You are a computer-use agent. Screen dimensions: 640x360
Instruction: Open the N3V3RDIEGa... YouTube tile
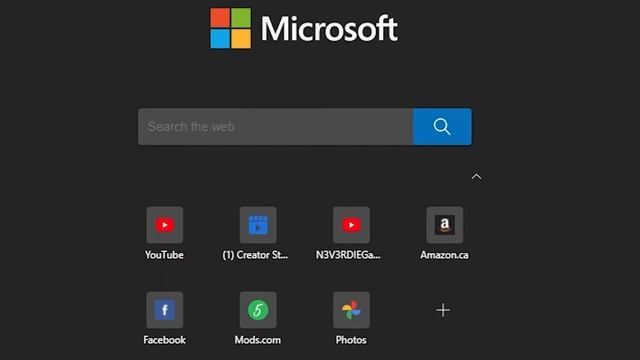tap(351, 225)
